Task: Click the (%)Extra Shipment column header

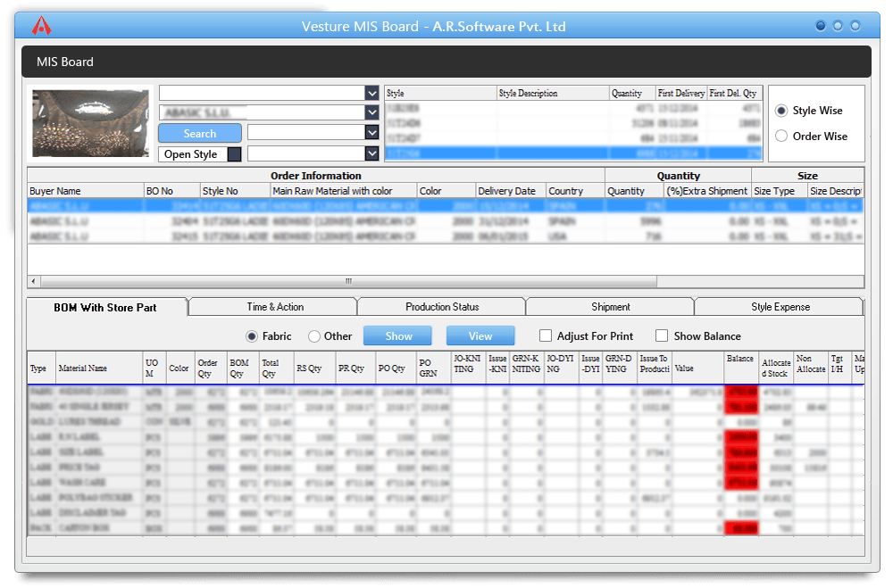Action: 707,191
